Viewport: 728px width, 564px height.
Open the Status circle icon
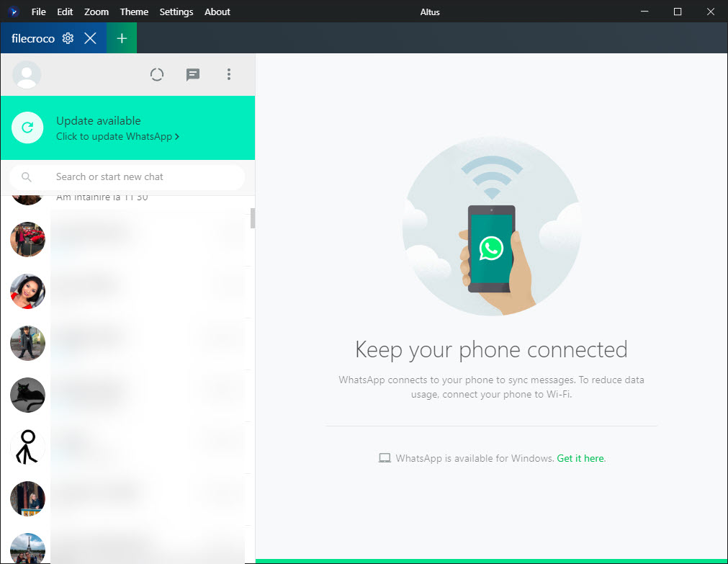tap(157, 74)
